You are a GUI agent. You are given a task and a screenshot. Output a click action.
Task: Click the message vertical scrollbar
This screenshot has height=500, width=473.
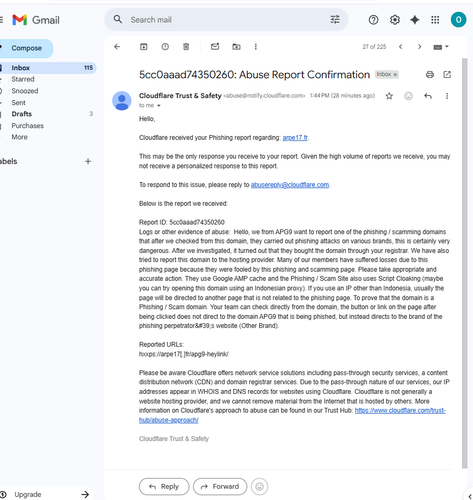point(464,263)
